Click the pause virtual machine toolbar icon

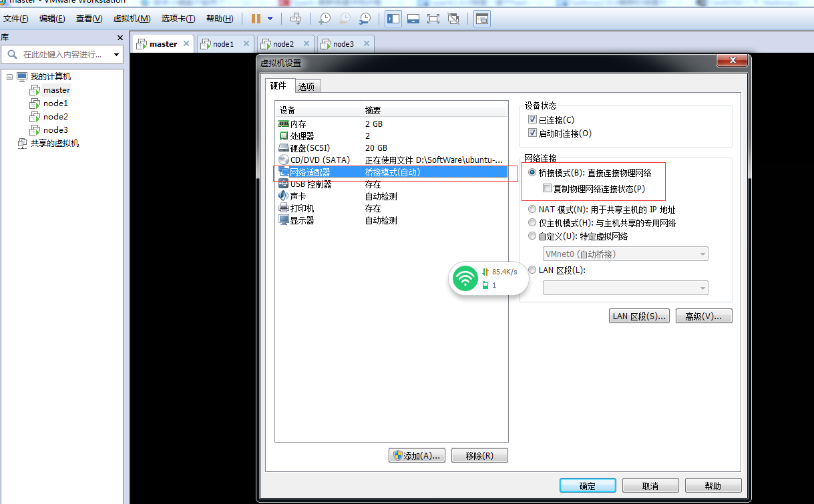click(256, 19)
